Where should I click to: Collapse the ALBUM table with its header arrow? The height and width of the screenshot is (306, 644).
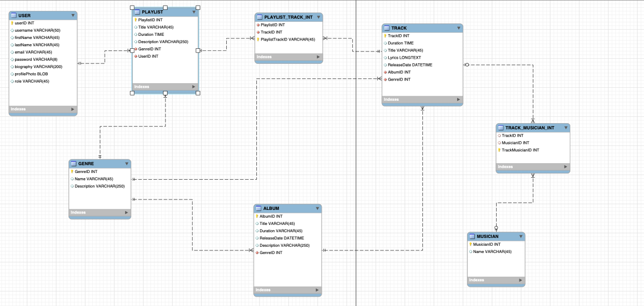[x=317, y=208]
